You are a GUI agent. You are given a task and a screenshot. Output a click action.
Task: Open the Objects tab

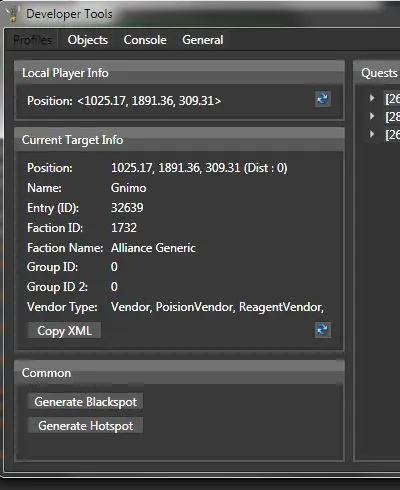tap(88, 40)
